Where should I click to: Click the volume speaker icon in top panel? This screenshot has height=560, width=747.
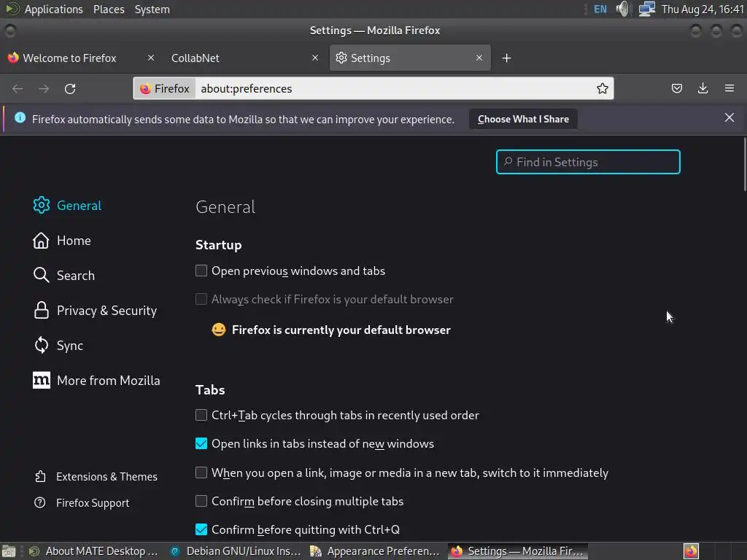pos(622,9)
